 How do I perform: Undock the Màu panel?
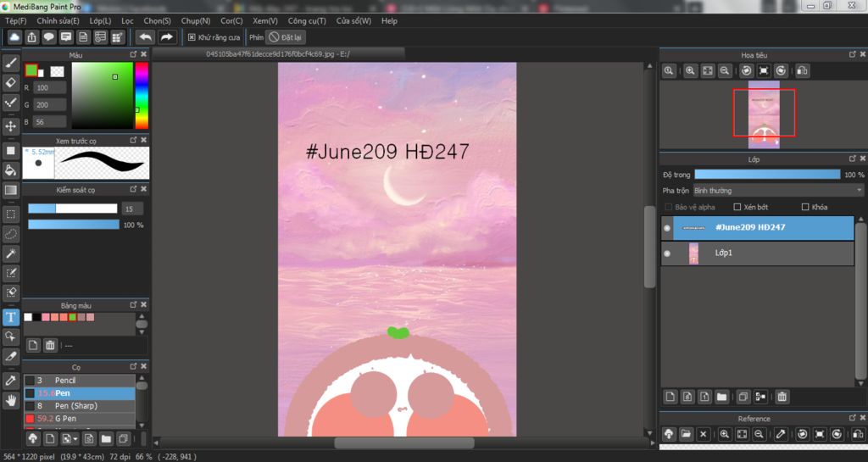click(133, 54)
